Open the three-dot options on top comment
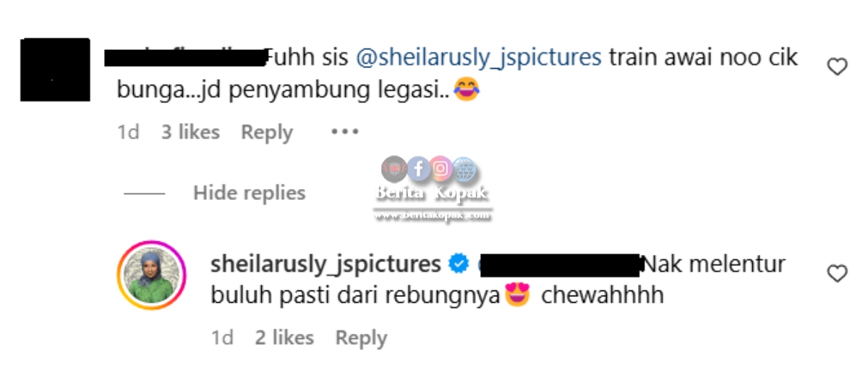868x386 pixels. 344,133
